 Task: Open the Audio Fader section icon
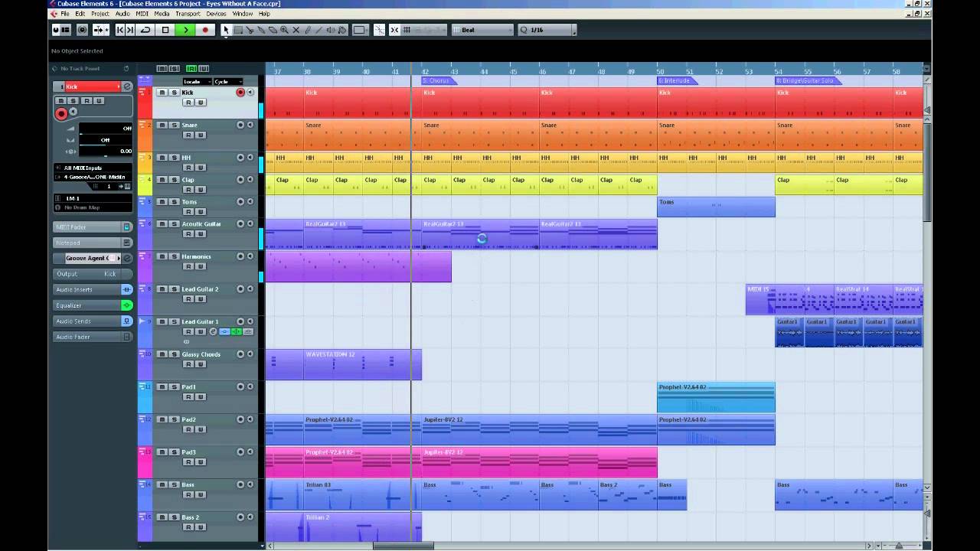127,337
